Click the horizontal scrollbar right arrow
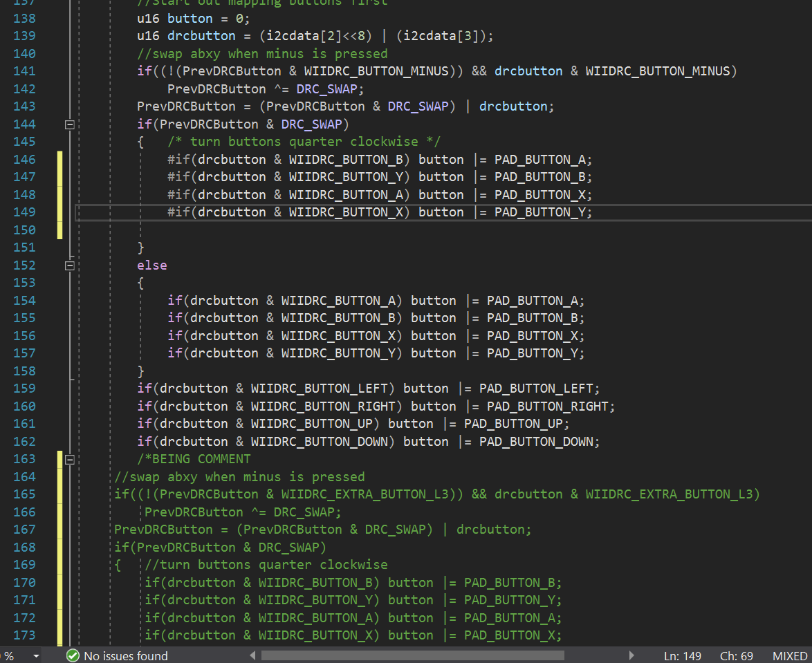This screenshot has width=812, height=663. [x=631, y=655]
